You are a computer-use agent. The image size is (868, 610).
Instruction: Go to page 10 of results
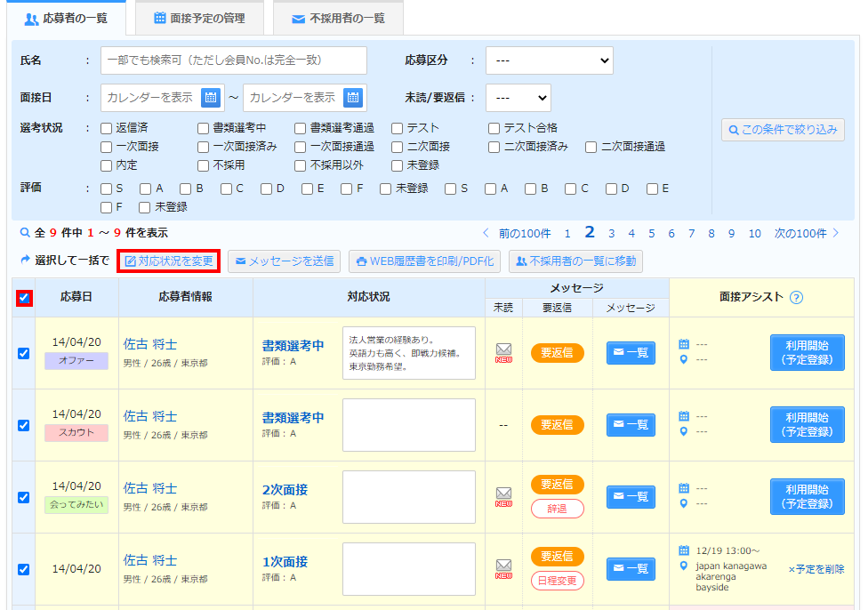[x=754, y=234]
